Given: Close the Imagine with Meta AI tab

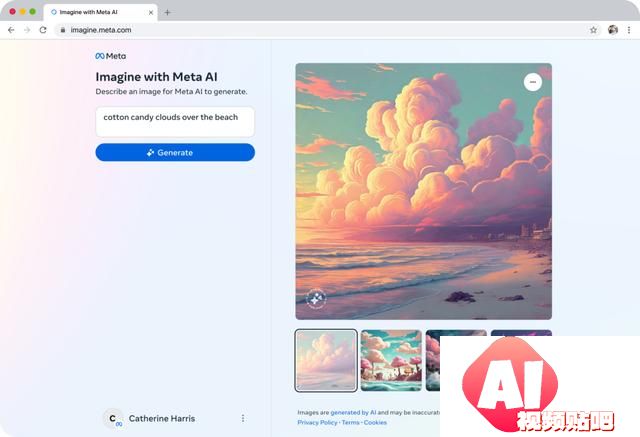Looking at the screenshot, I should 151,12.
